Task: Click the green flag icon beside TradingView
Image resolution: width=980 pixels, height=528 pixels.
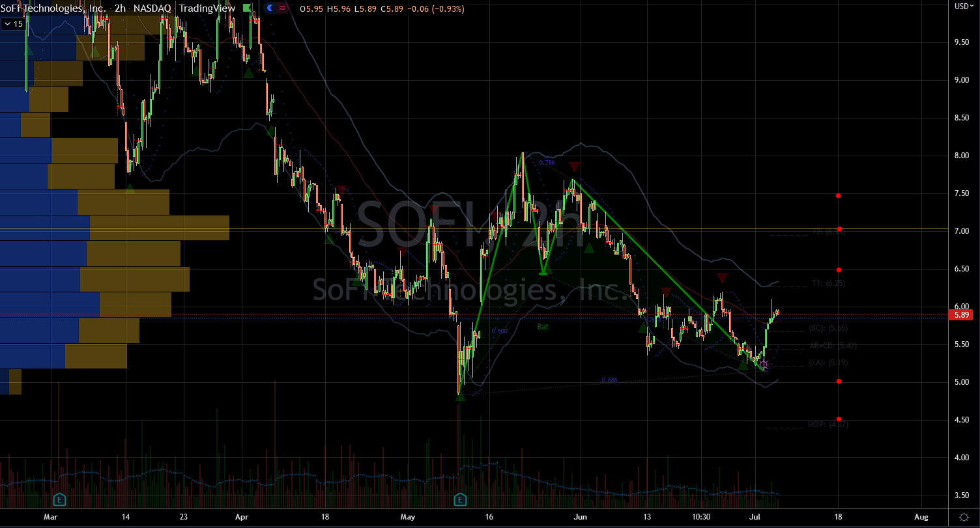Action: 246,8
